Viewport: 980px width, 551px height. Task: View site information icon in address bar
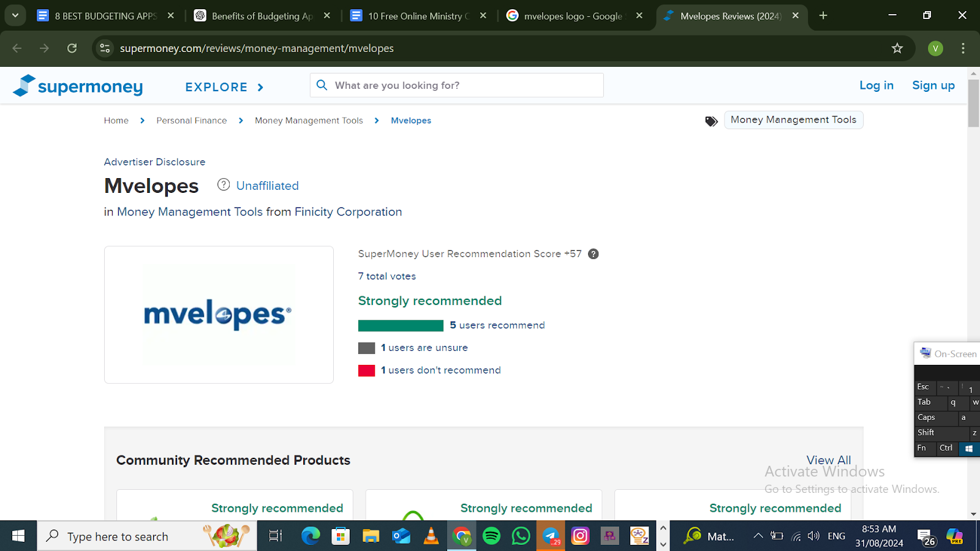(105, 48)
